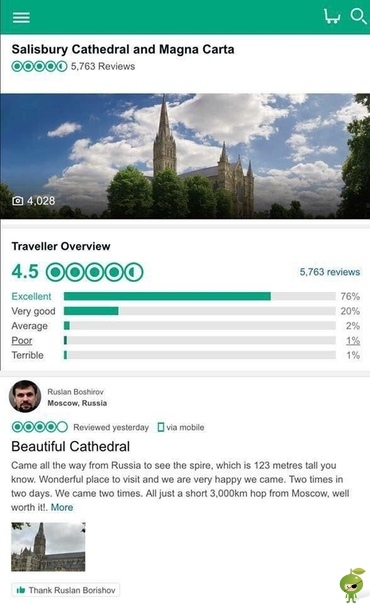Open photo gallery camera icon 4,028
This screenshot has height=604, width=370.
[x=18, y=201]
